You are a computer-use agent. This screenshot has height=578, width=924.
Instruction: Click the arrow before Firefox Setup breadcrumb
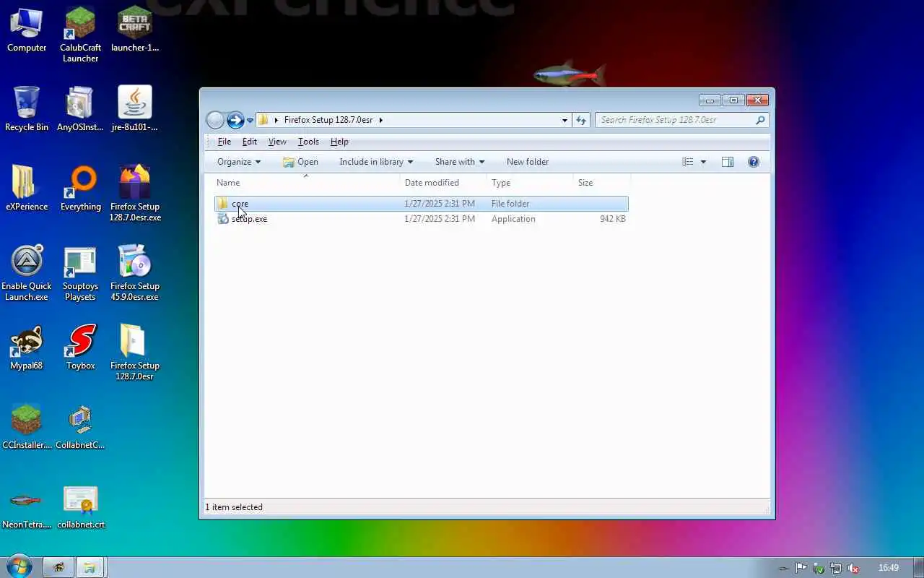point(276,120)
